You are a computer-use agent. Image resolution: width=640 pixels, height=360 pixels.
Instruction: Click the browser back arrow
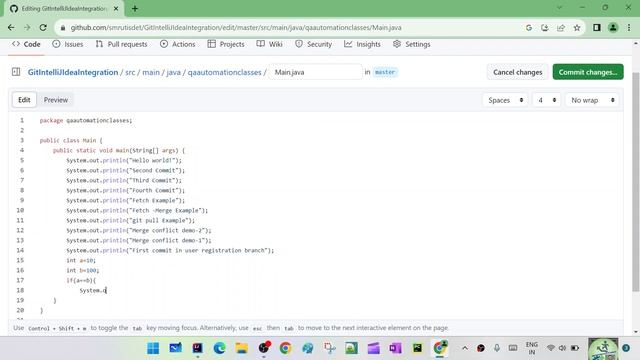pos(11,27)
